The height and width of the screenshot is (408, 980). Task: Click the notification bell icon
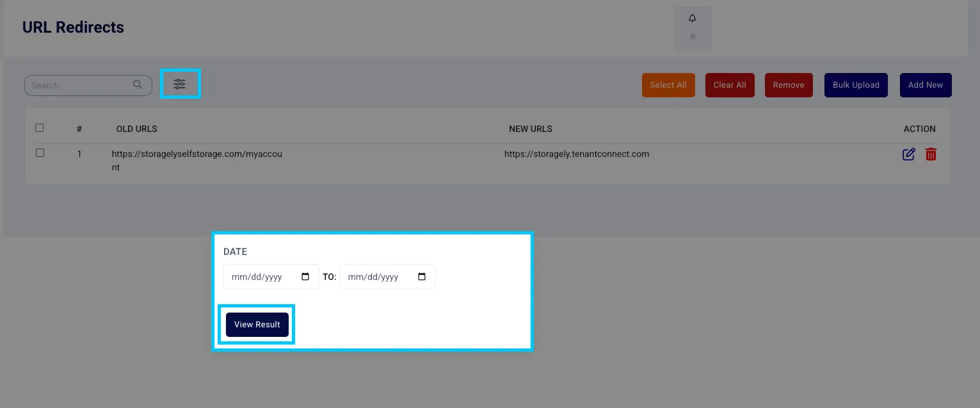pyautogui.click(x=693, y=19)
